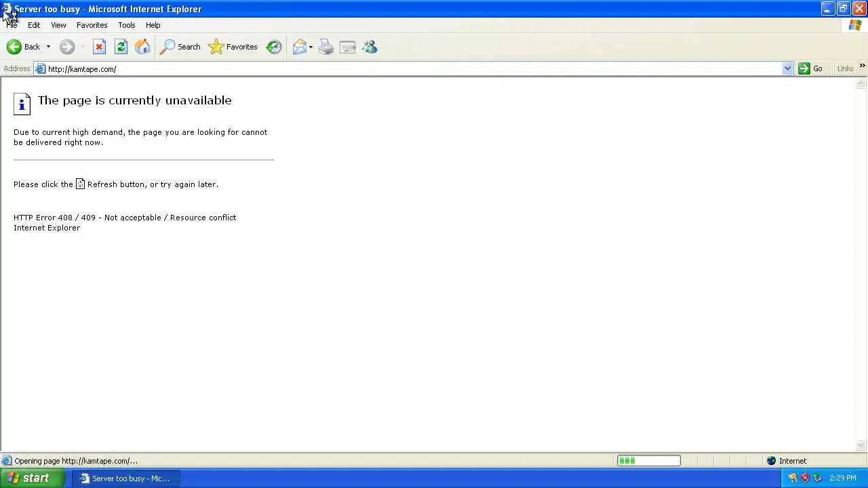Open the Search pane from the toolbar
Viewport: 868px width, 488px height.
[x=180, y=47]
